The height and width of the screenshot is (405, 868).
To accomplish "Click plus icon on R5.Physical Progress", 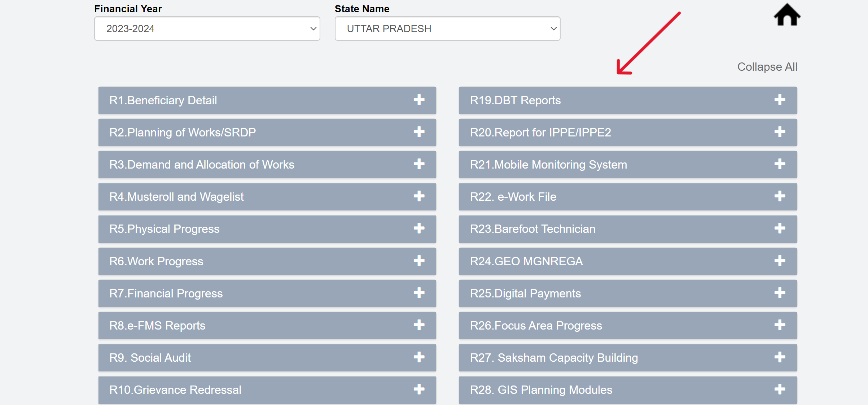I will [x=419, y=228].
